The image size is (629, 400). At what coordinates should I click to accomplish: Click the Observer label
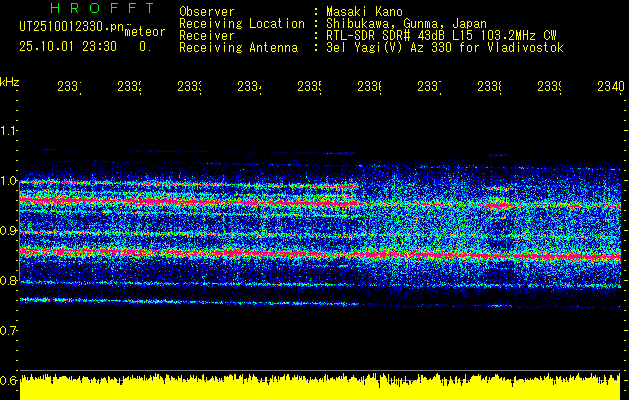[x=207, y=12]
